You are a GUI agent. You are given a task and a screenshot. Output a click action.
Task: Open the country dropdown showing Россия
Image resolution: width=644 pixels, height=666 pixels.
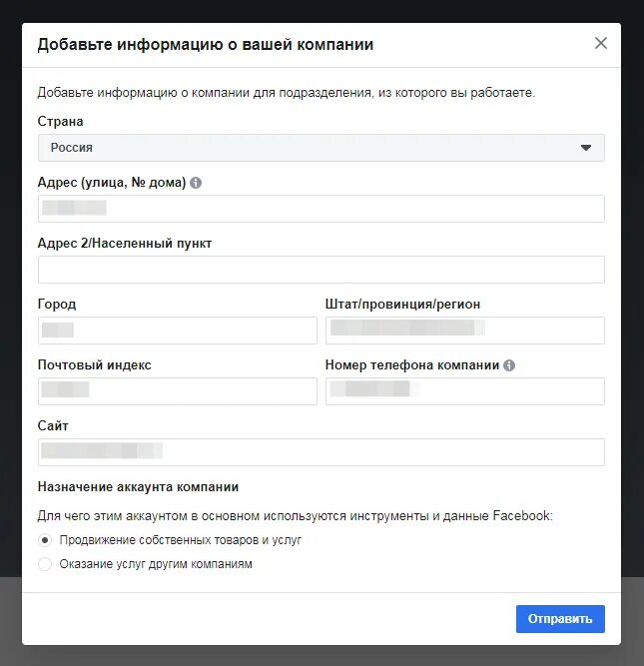(321, 148)
